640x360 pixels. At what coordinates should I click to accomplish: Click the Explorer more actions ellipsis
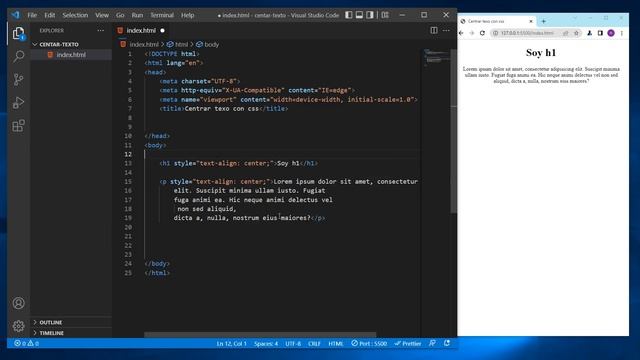pyautogui.click(x=100, y=31)
